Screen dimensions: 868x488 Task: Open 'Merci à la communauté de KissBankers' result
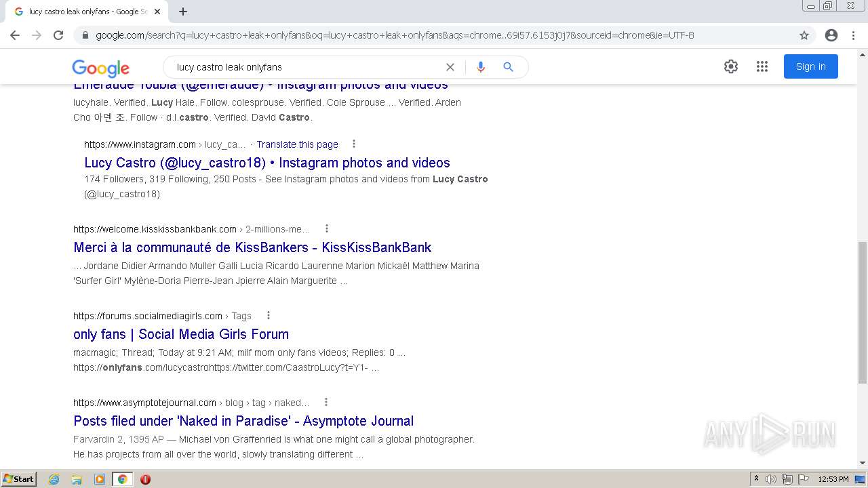(252, 247)
